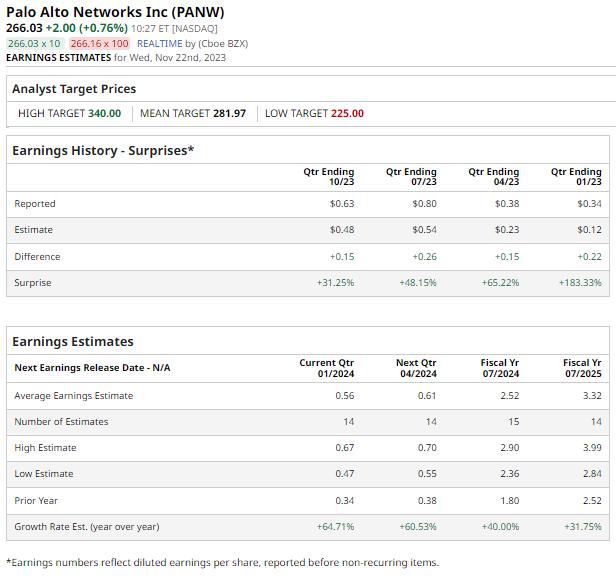Click the Average Earnings Estimate row label

(74, 396)
